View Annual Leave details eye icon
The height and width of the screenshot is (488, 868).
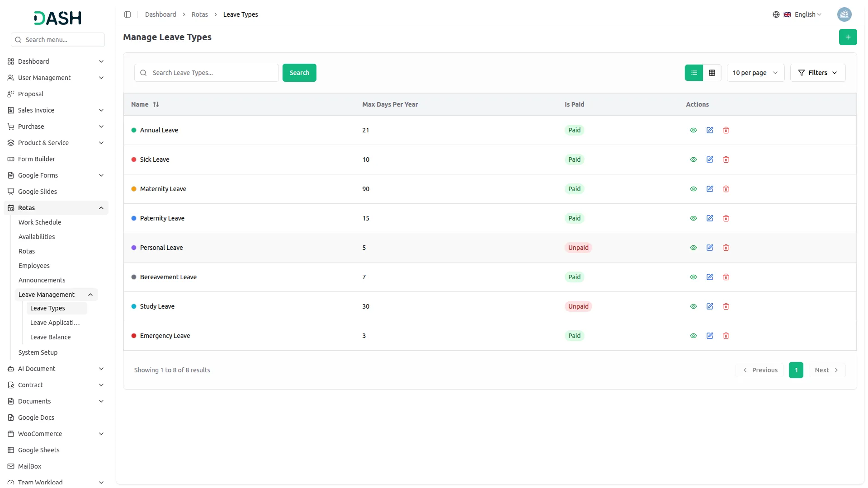click(693, 130)
